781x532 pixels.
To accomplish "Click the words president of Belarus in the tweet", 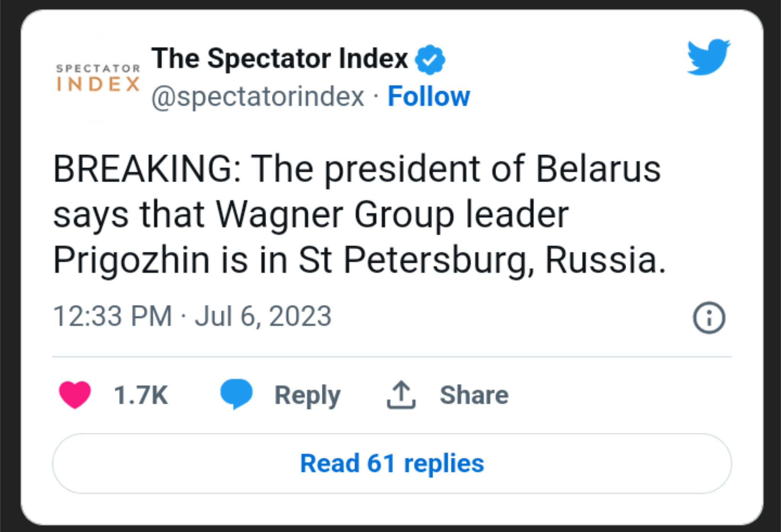I will (492, 169).
